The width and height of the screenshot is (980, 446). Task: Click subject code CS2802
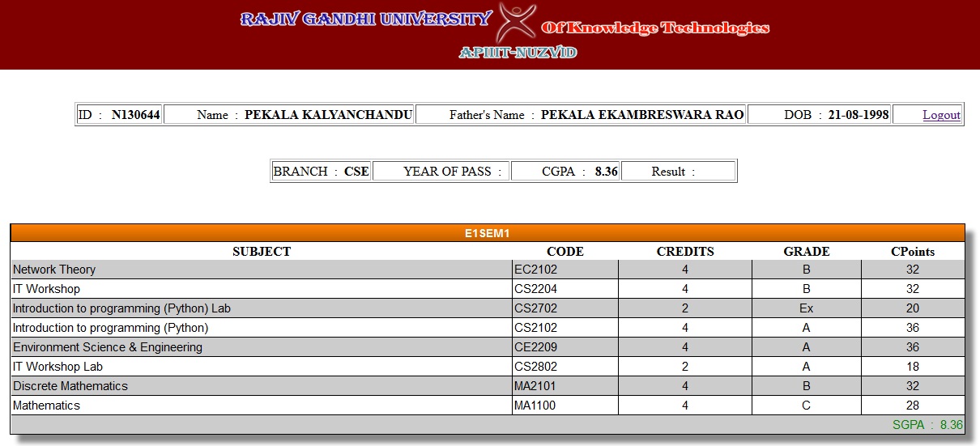pos(535,367)
